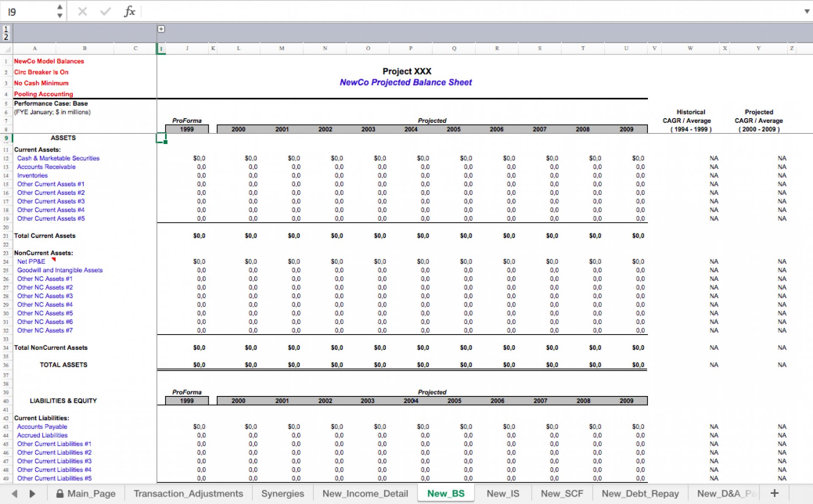Cancel the formula entry with the X icon

point(82,11)
